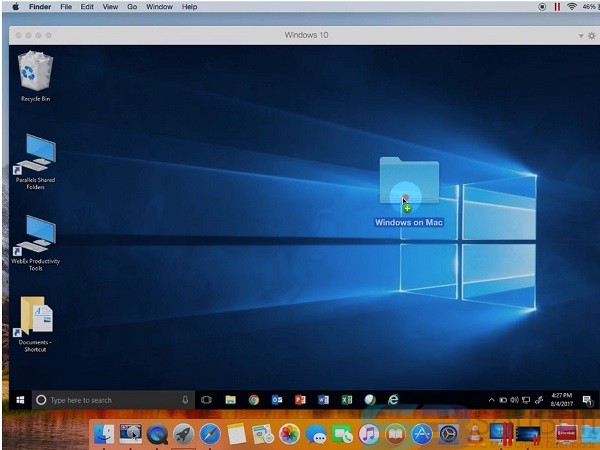This screenshot has width=600, height=450.
Task: Open Notes from the Dock
Action: click(x=236, y=435)
